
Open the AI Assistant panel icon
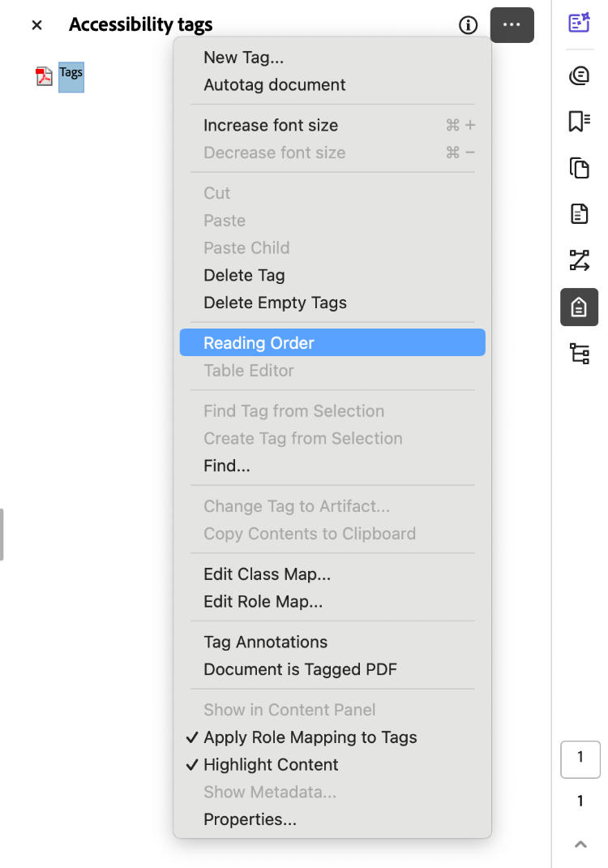[579, 23]
